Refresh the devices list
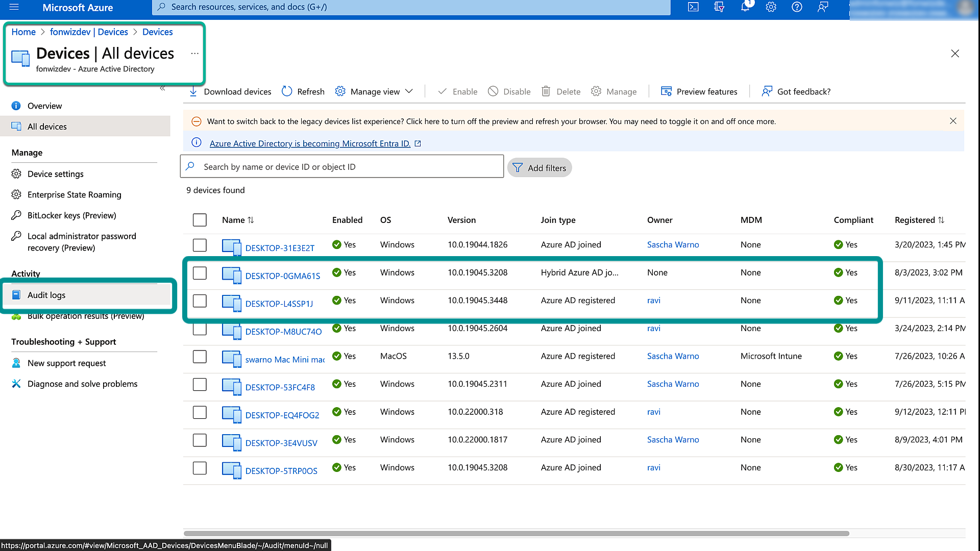Viewport: 980px width, 551px height. pyautogui.click(x=303, y=92)
